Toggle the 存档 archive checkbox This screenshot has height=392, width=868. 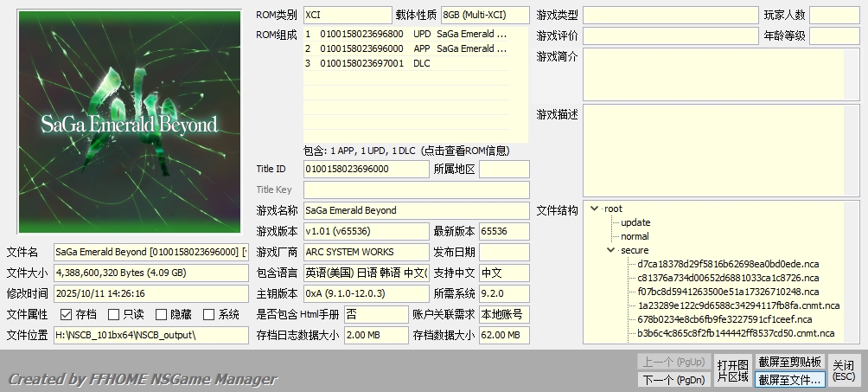click(x=67, y=315)
